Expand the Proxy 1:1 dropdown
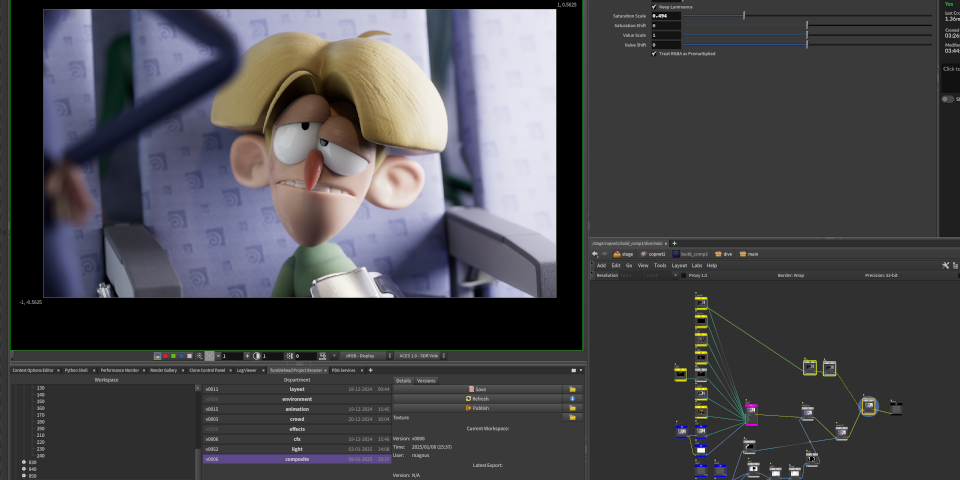 pyautogui.click(x=700, y=275)
